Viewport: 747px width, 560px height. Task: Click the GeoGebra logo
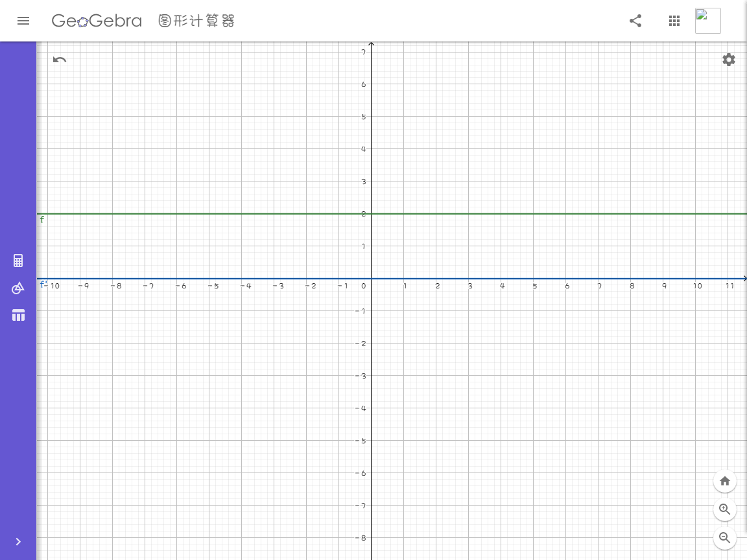[97, 21]
